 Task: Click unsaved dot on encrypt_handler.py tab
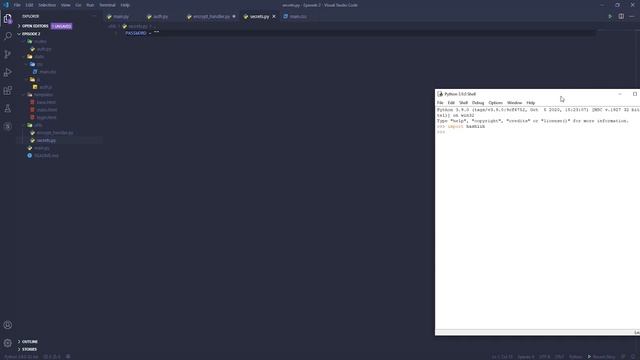pyautogui.click(x=234, y=16)
